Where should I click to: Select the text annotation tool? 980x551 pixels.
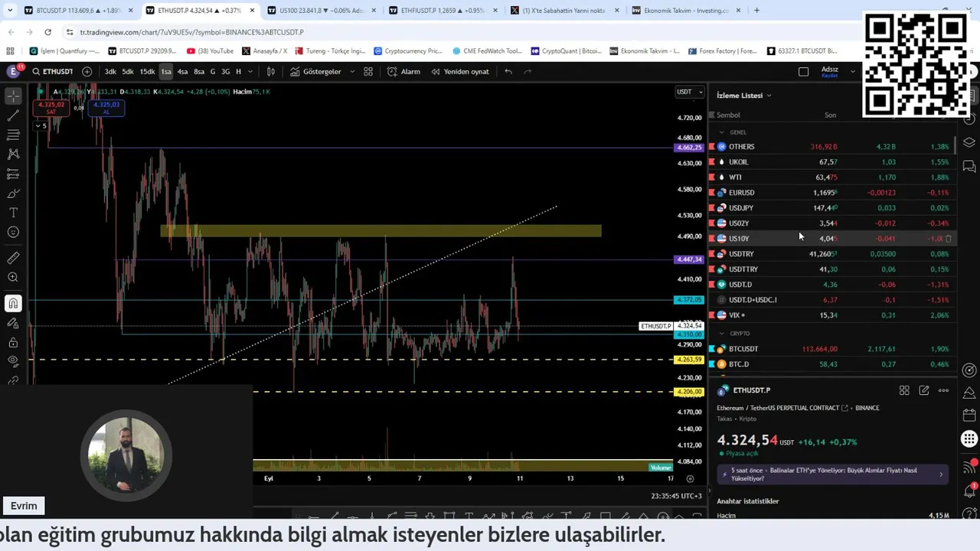[x=13, y=212]
